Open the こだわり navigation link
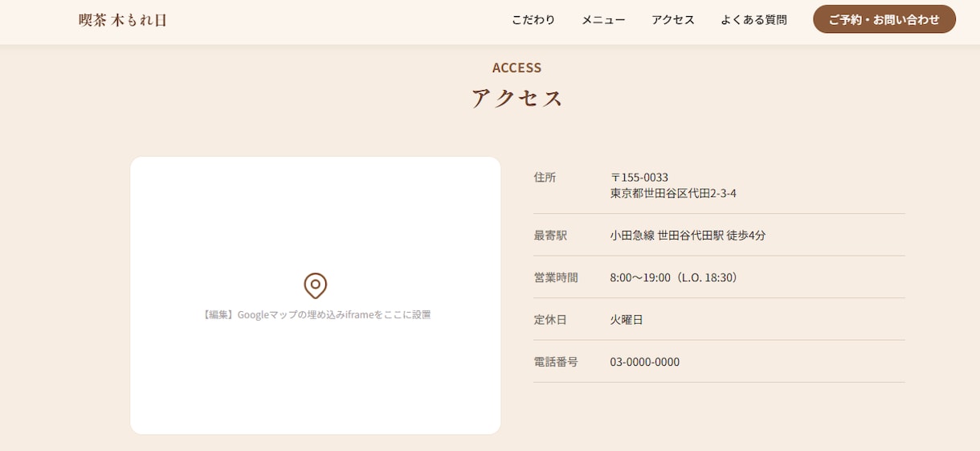The image size is (980, 451). (533, 20)
